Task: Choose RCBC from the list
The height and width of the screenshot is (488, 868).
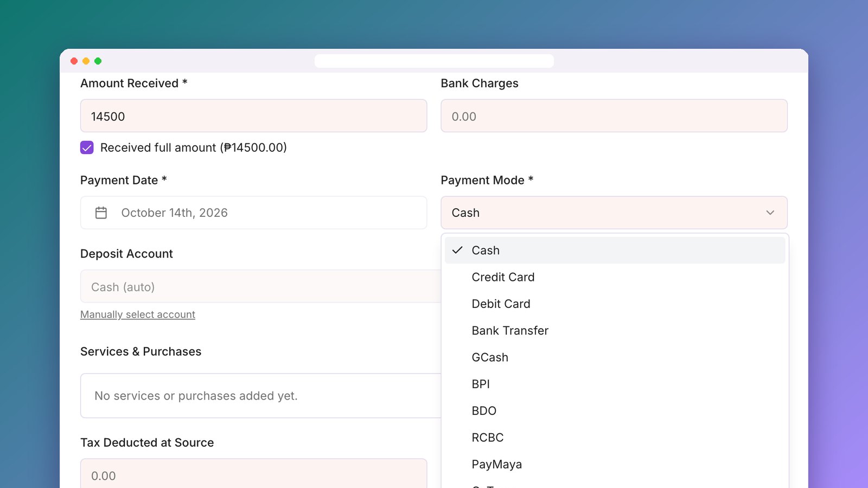Action: pos(615,438)
